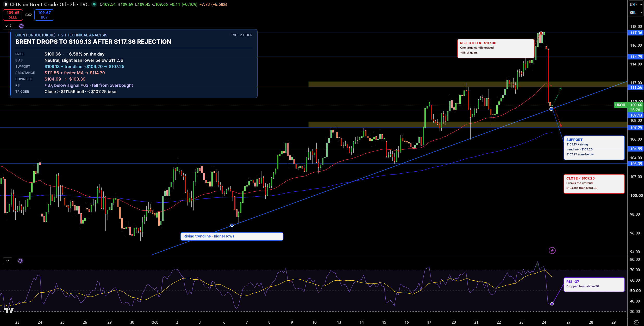The image size is (644, 326).
Task: Select the 109.13 price level label
Action: [636, 115]
